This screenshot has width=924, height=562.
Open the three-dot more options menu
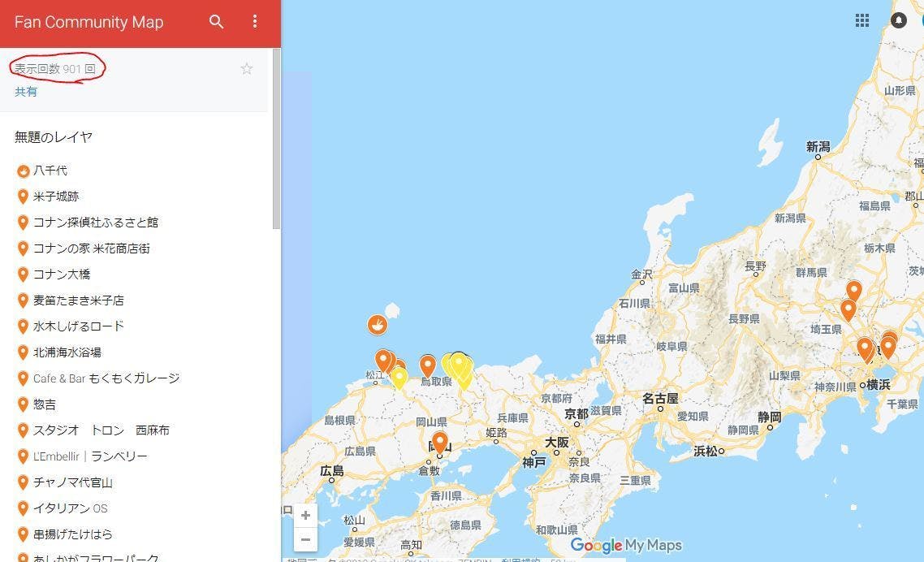coord(255,22)
